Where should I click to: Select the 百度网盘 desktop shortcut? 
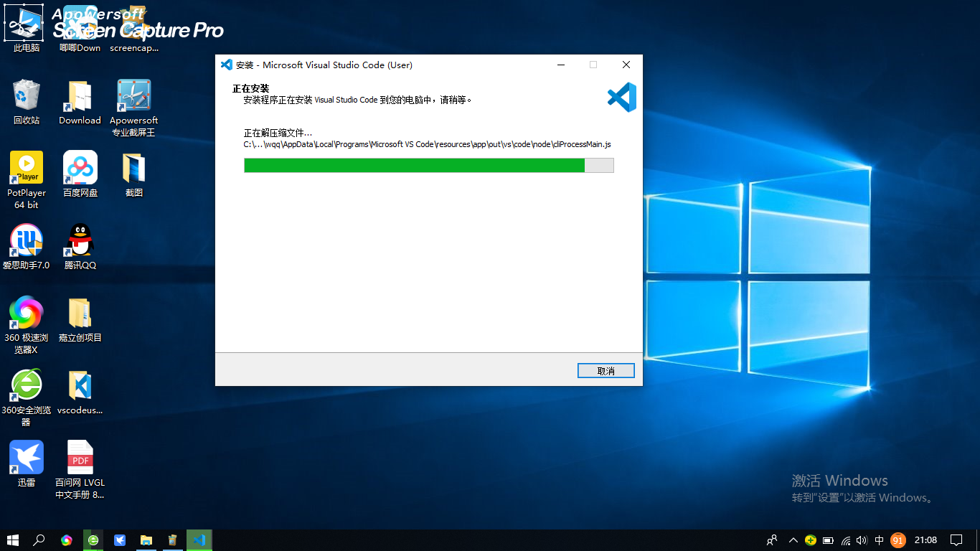tap(80, 174)
